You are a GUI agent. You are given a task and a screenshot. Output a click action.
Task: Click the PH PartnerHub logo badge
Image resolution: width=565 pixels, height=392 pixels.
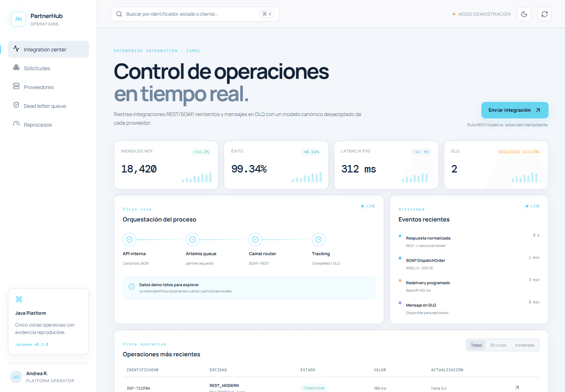[18, 19]
